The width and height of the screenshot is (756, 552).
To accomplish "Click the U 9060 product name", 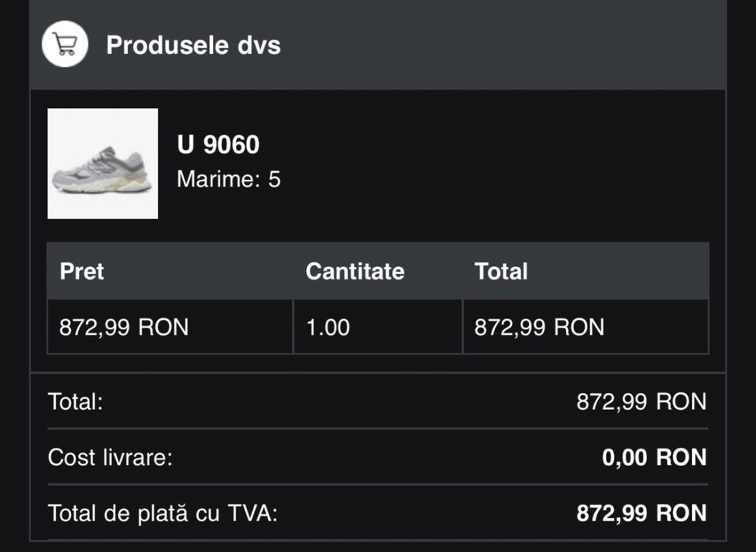I will coord(218,145).
